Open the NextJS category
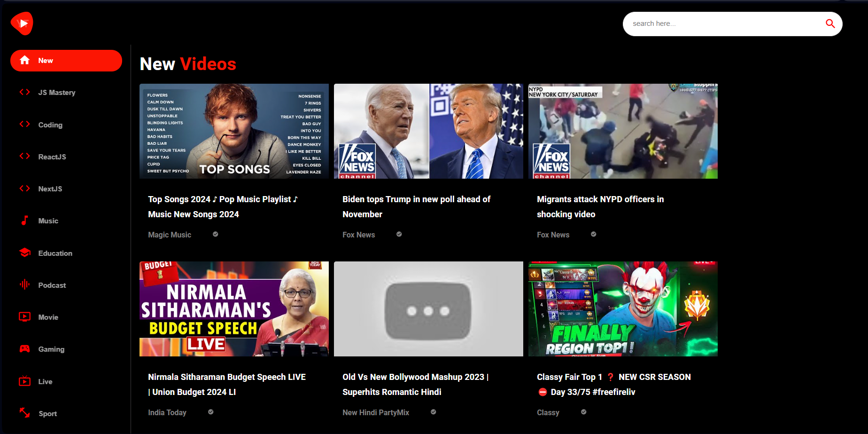Viewport: 868px width, 434px height. (66, 189)
